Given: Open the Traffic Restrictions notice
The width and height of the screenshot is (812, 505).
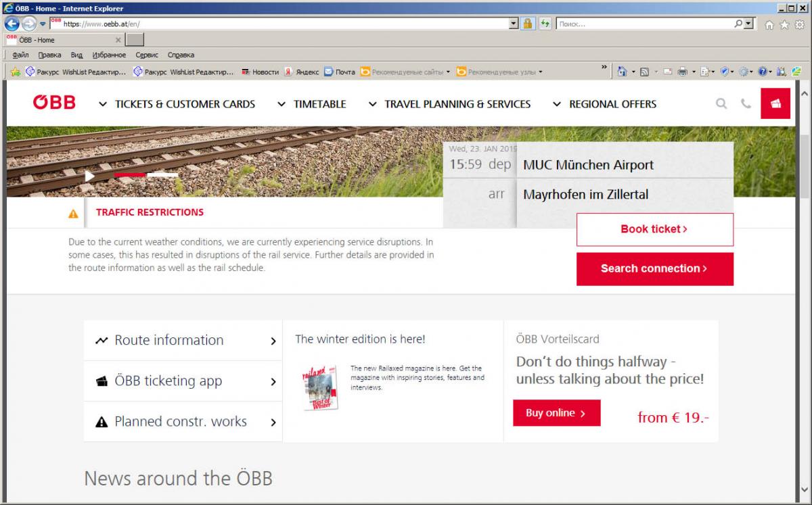Looking at the screenshot, I should pos(150,212).
